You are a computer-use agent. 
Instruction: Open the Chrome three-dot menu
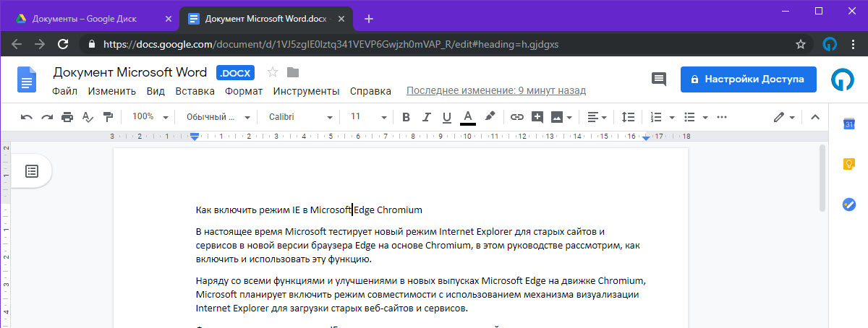854,44
